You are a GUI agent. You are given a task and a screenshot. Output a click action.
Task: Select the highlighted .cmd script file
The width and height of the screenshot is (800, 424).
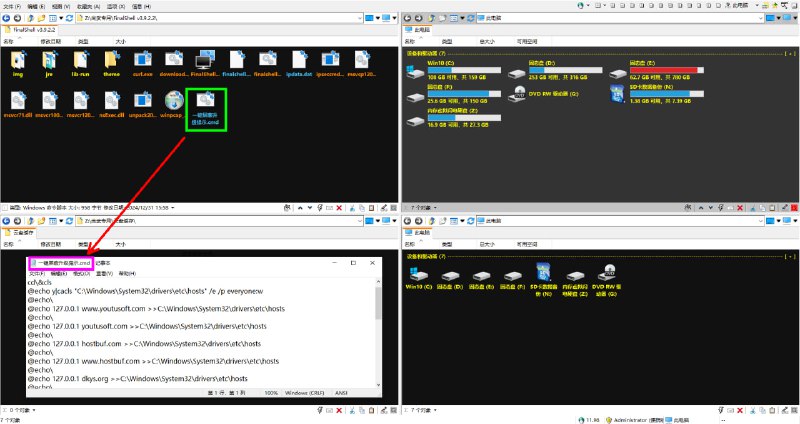click(206, 105)
